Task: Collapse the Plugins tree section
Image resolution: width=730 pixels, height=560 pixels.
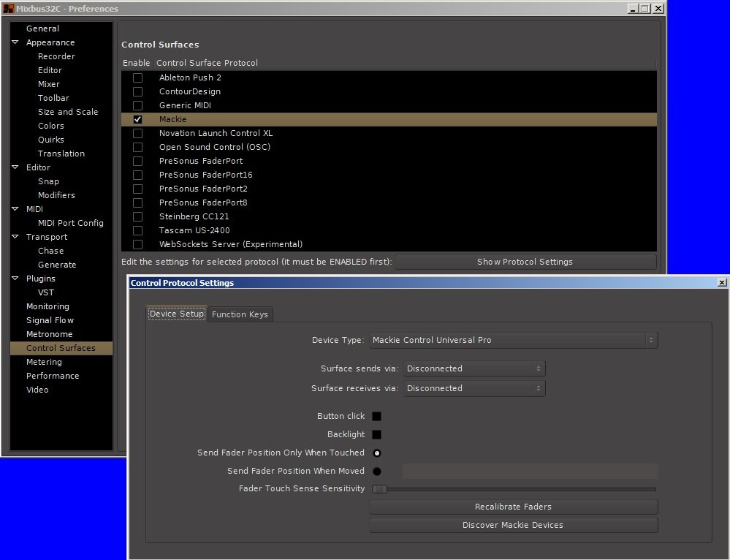Action: 15,279
